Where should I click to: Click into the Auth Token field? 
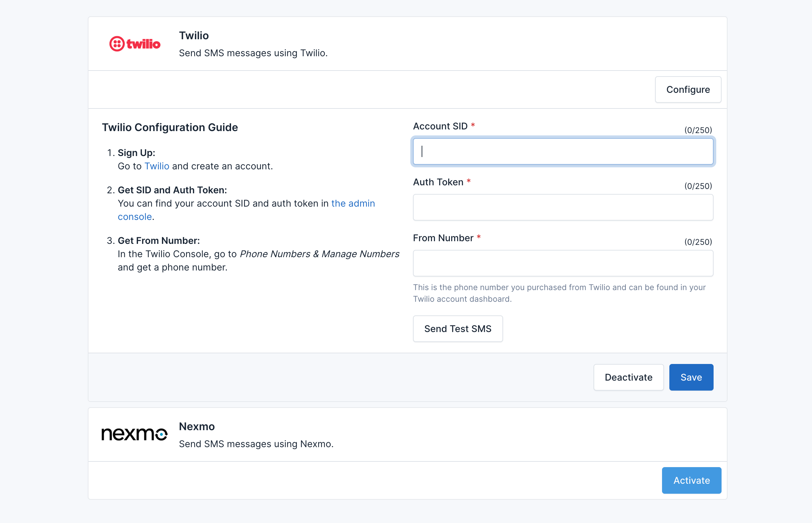click(x=563, y=207)
